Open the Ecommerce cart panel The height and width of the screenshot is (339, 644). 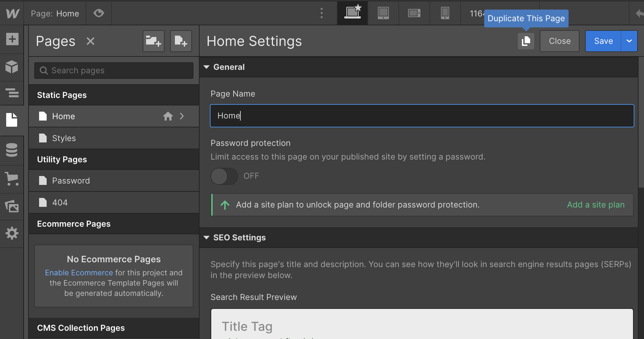click(12, 179)
